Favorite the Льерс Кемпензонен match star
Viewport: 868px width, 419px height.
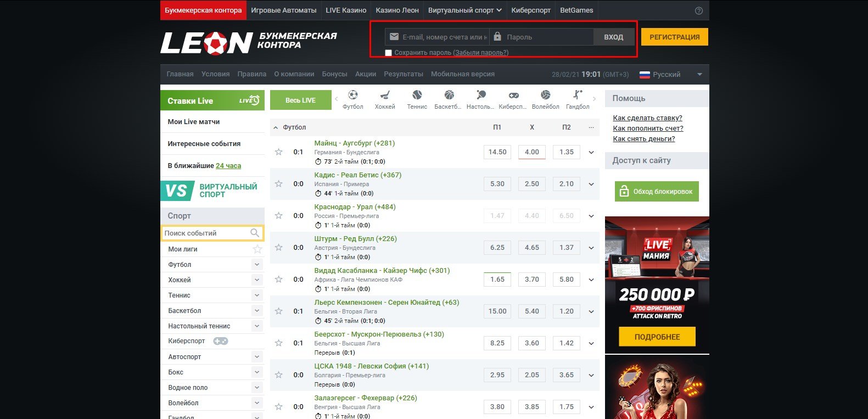point(279,311)
